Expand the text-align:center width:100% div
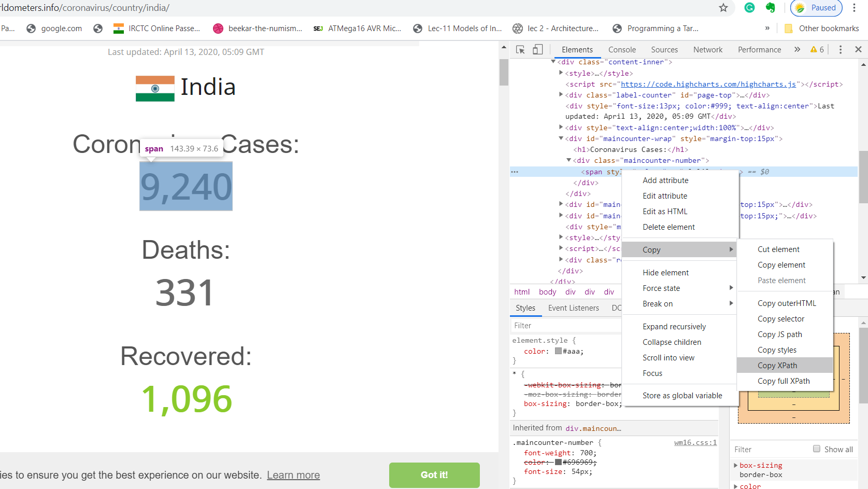This screenshot has width=868, height=489. coord(561,127)
